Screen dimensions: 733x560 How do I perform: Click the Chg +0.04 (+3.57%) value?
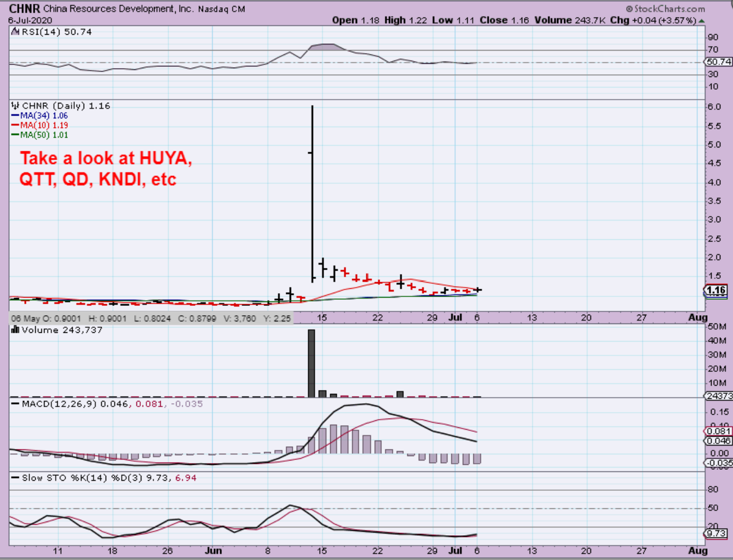653,20
